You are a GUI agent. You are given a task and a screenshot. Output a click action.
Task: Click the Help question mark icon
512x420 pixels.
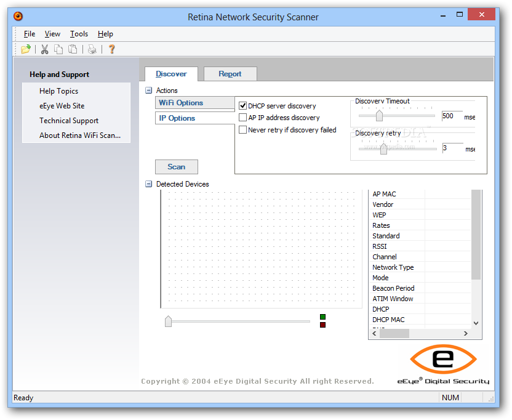click(111, 49)
